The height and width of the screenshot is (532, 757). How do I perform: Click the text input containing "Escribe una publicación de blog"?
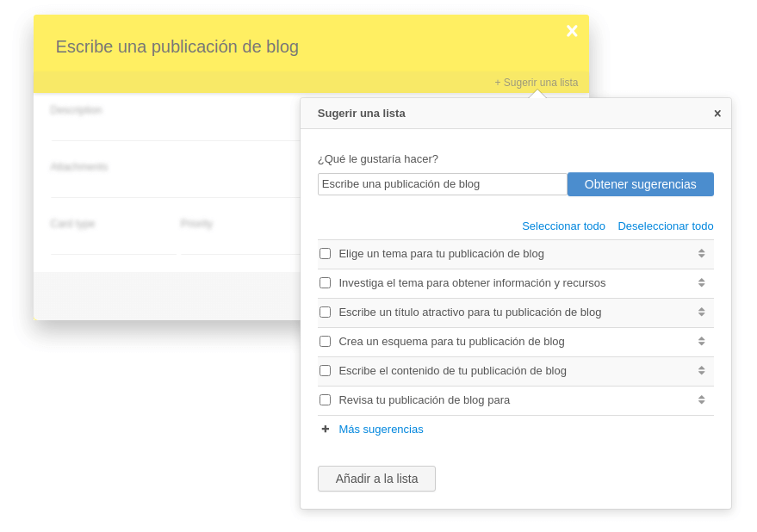pyautogui.click(x=442, y=183)
